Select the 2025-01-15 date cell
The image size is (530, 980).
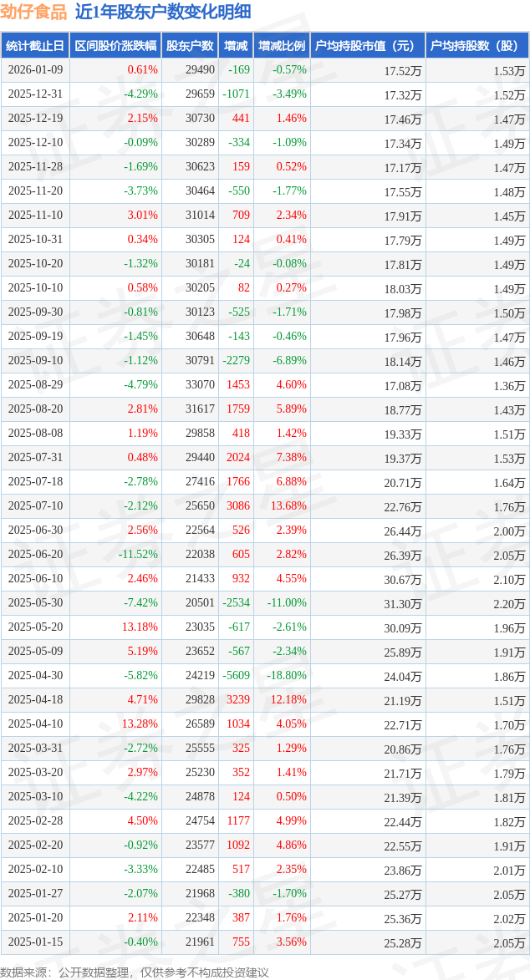pyautogui.click(x=35, y=942)
